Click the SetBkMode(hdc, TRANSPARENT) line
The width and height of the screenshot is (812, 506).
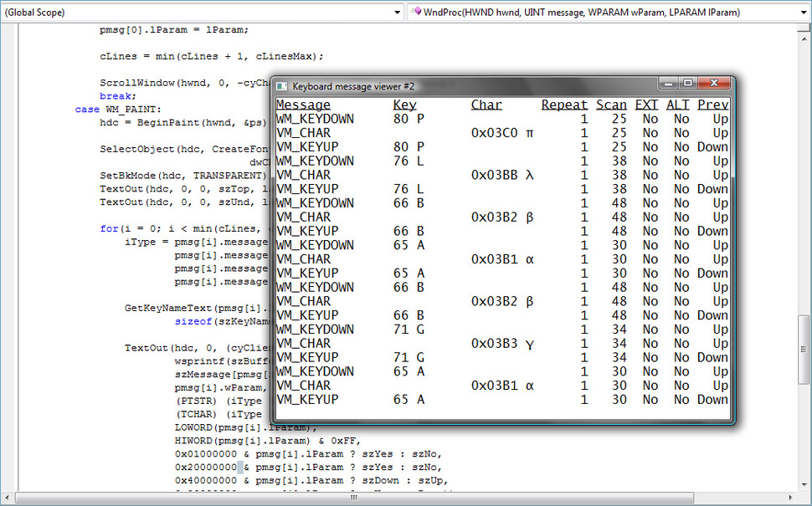[182, 176]
